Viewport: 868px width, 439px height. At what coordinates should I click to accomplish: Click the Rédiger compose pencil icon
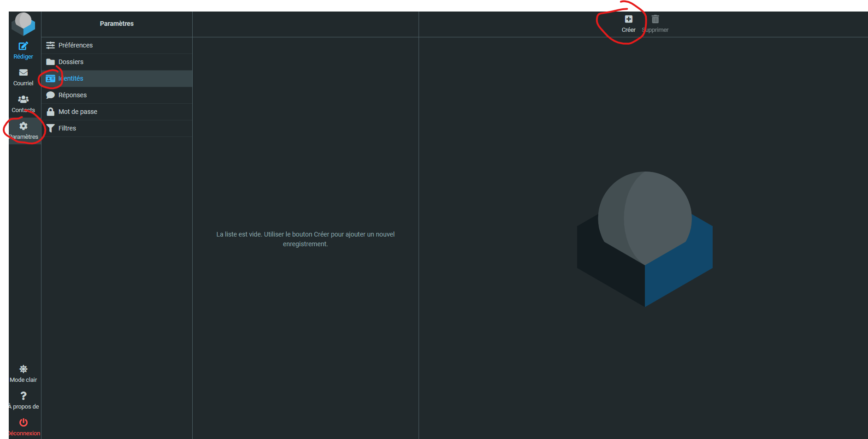pos(23,46)
